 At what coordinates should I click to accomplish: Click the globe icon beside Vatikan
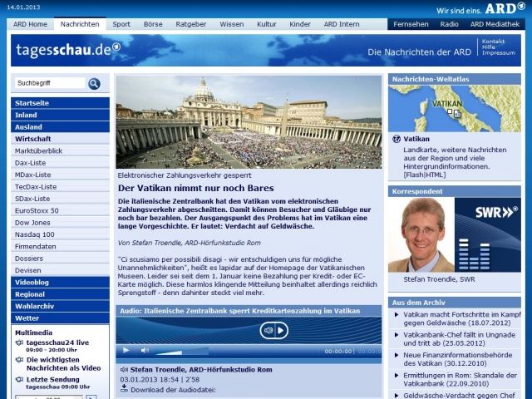[x=396, y=139]
